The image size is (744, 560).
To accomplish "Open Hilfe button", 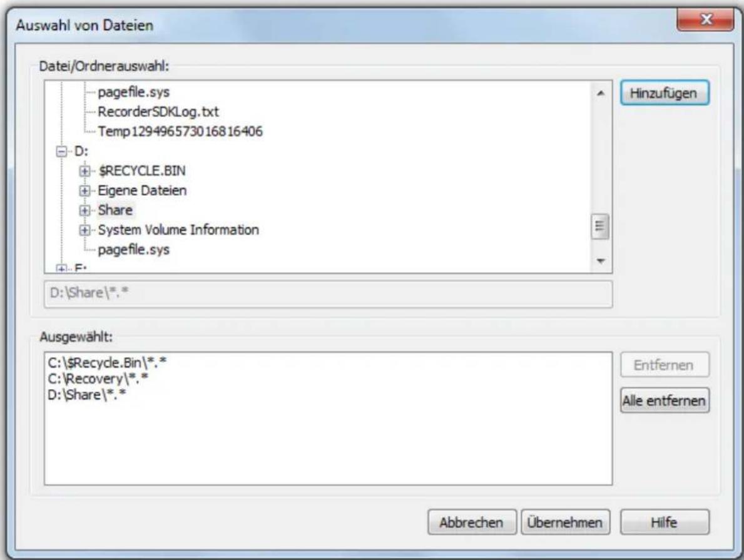I will click(665, 522).
